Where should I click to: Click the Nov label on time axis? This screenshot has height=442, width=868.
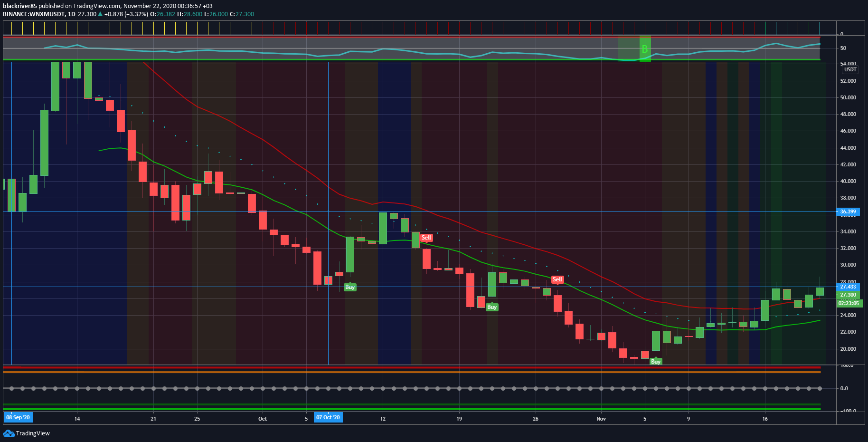[x=601, y=419]
